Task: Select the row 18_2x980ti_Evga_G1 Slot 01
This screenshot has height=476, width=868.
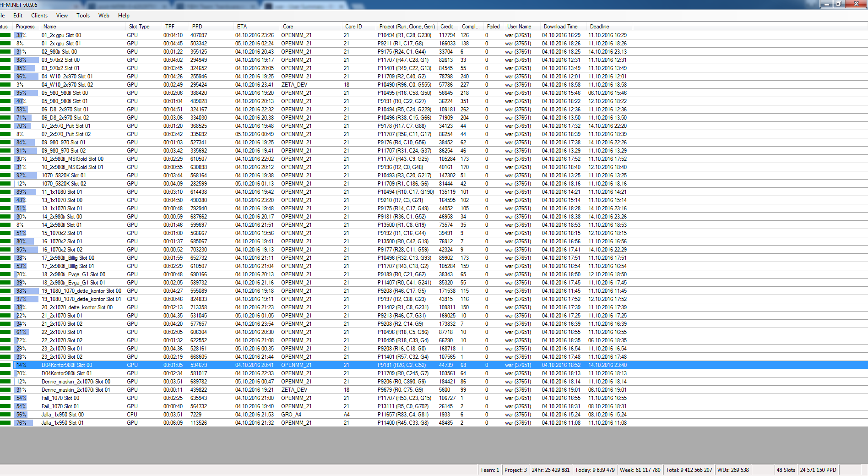Action: click(x=434, y=283)
